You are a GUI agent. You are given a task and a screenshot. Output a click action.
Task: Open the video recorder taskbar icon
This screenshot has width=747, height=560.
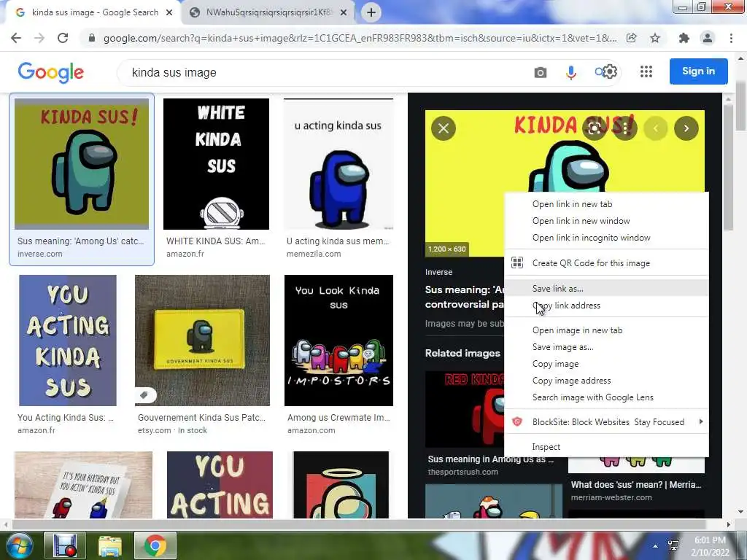pyautogui.click(x=65, y=545)
